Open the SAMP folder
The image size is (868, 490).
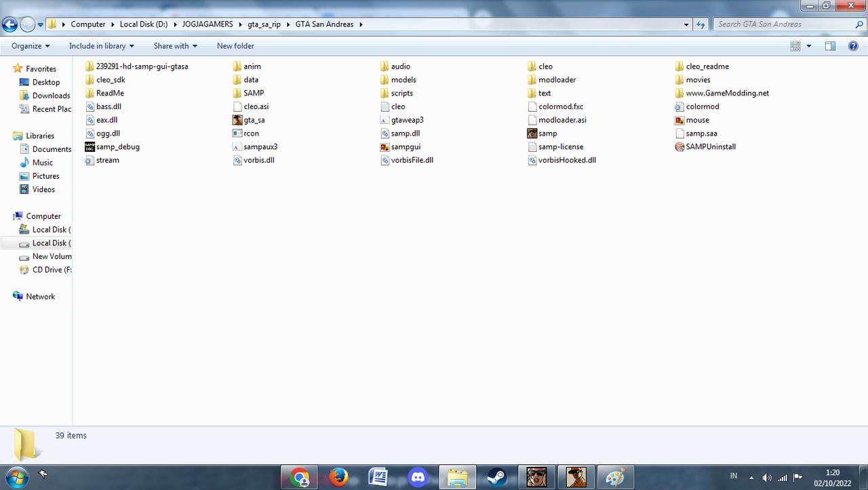pos(248,93)
